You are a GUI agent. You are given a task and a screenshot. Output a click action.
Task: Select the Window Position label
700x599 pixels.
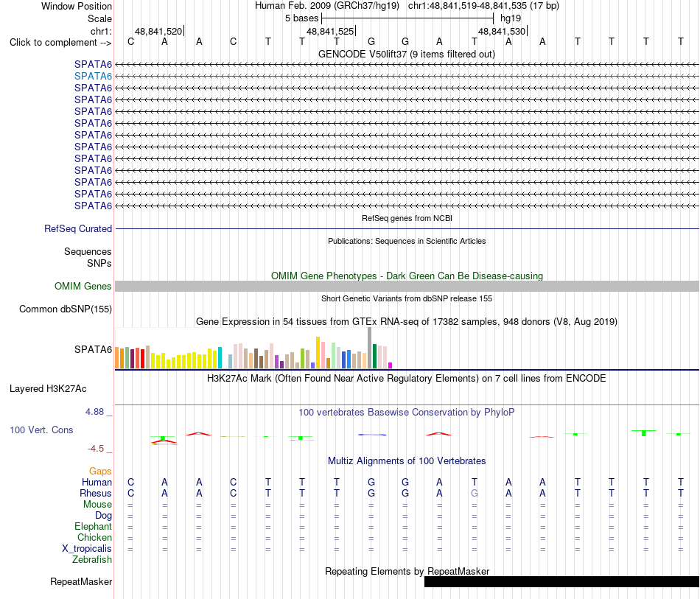click(77, 6)
